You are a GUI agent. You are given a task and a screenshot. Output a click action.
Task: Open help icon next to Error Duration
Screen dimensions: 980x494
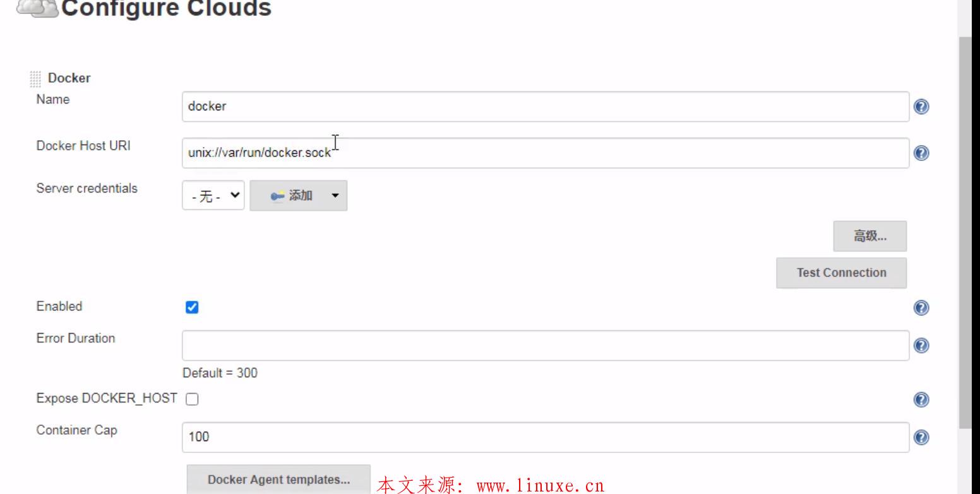[x=921, y=346]
